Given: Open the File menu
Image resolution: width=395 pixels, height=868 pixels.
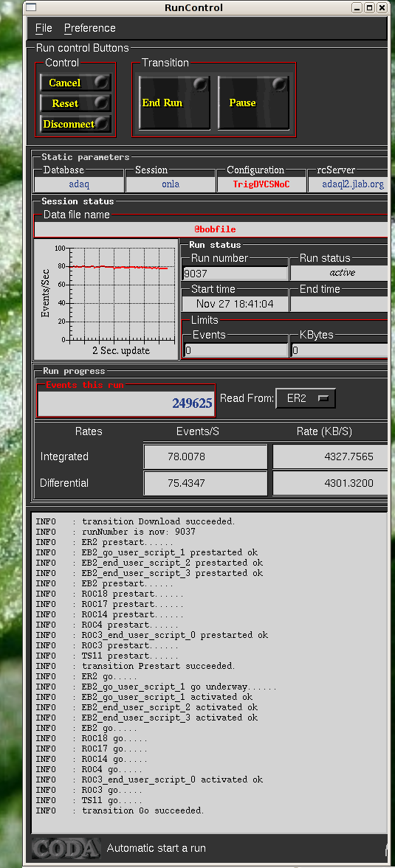Looking at the screenshot, I should coord(44,28).
